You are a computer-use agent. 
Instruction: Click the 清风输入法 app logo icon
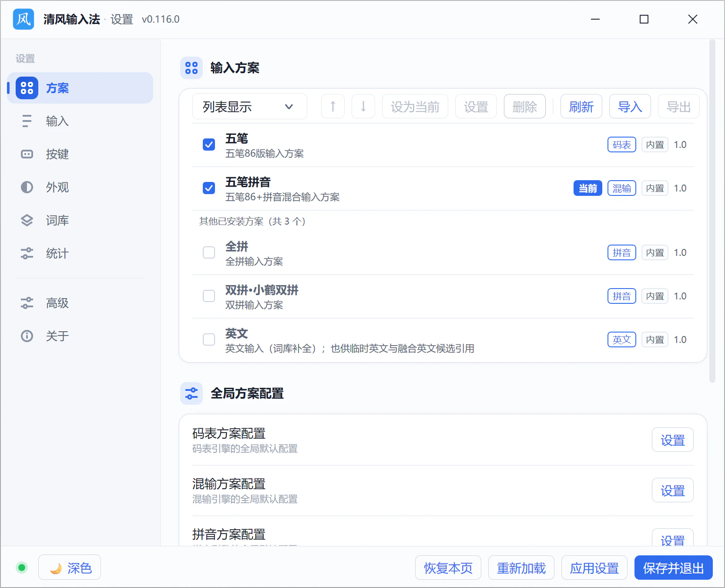(x=23, y=19)
